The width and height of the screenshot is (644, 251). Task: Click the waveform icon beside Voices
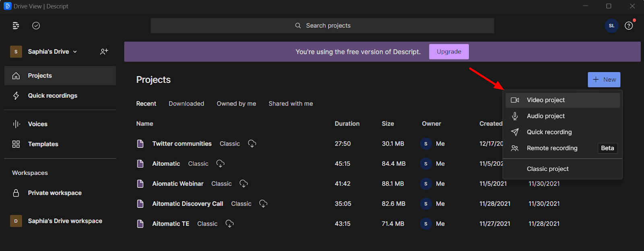point(16,124)
